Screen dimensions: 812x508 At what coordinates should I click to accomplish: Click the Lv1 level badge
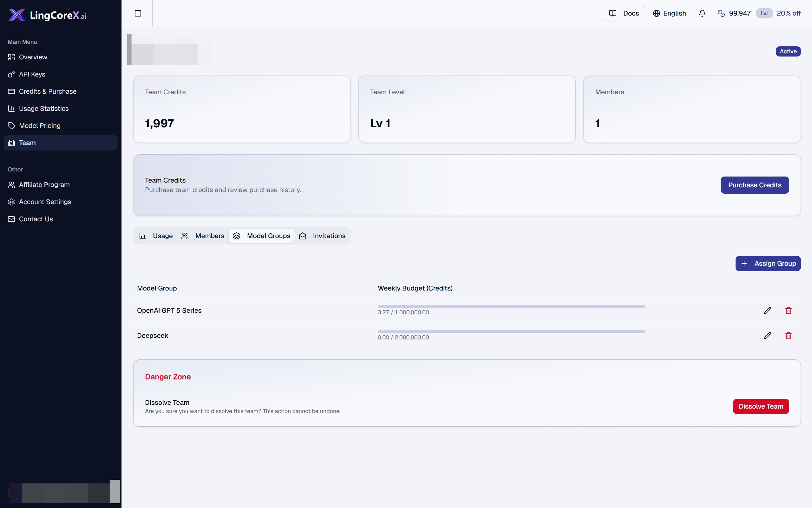(764, 13)
